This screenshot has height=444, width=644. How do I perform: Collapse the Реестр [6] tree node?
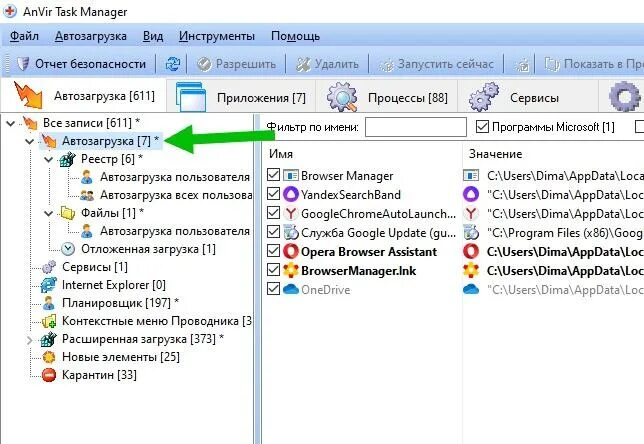point(48,159)
